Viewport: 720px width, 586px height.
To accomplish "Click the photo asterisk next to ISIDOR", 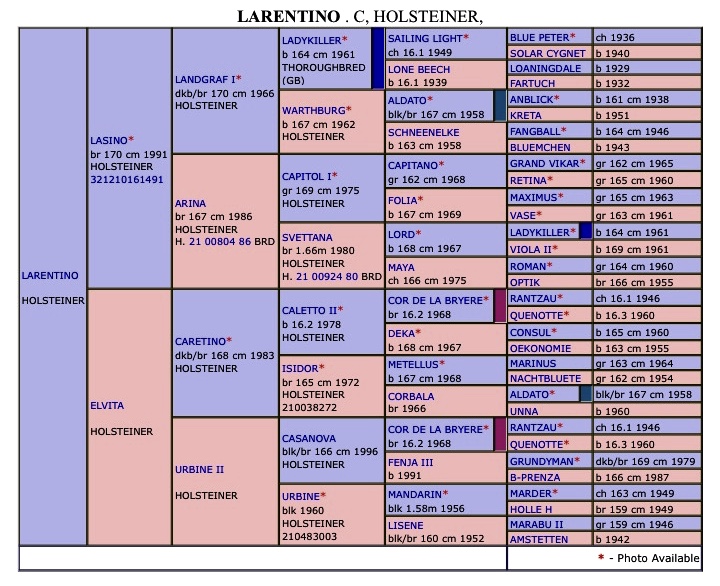I will (322, 369).
